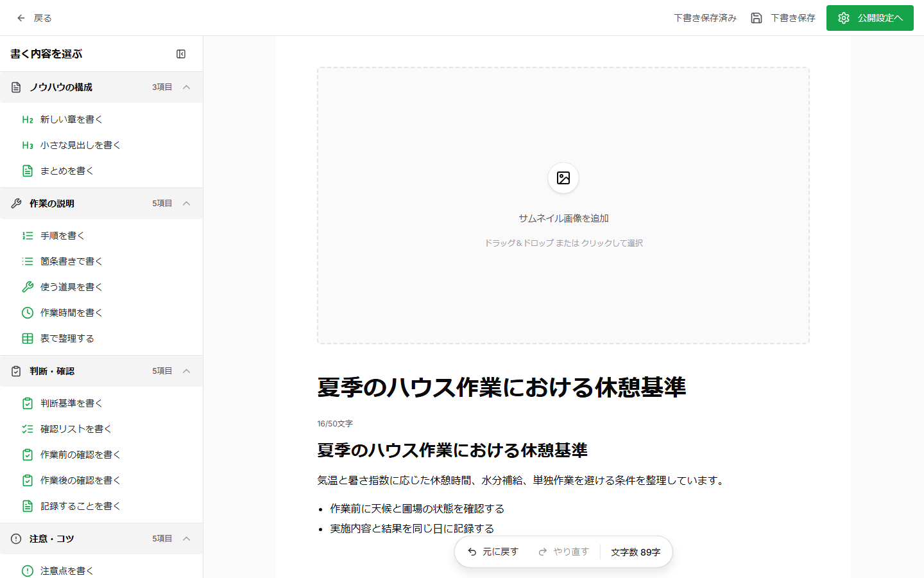Screen dimensions: 924x578
Task: Click the alert icon beside 注意・コツ header
Action: (16, 539)
